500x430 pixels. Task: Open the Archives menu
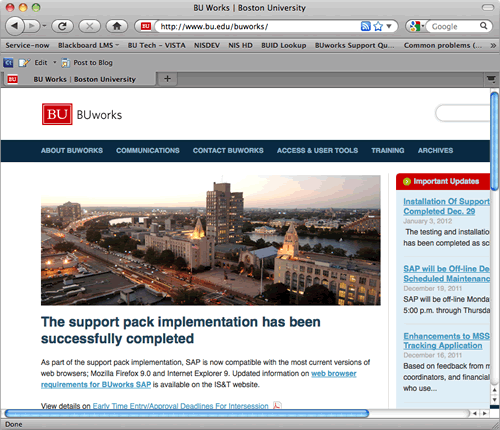[x=435, y=151]
